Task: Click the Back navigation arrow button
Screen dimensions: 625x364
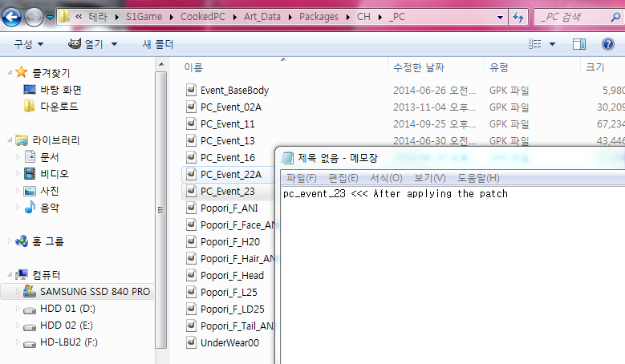Action: (x=14, y=16)
